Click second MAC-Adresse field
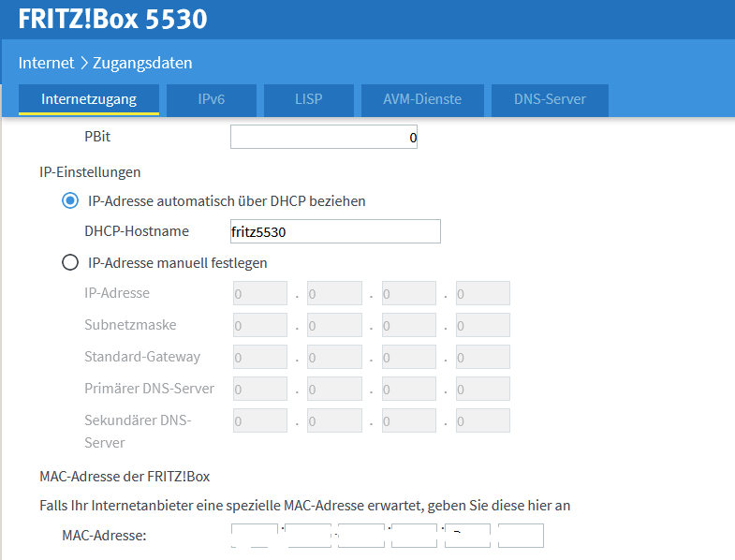The width and height of the screenshot is (735, 560). pyautogui.click(x=308, y=536)
